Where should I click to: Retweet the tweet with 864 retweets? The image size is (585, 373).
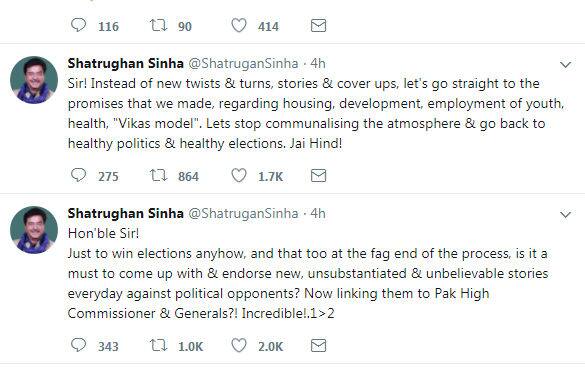pyautogui.click(x=158, y=175)
